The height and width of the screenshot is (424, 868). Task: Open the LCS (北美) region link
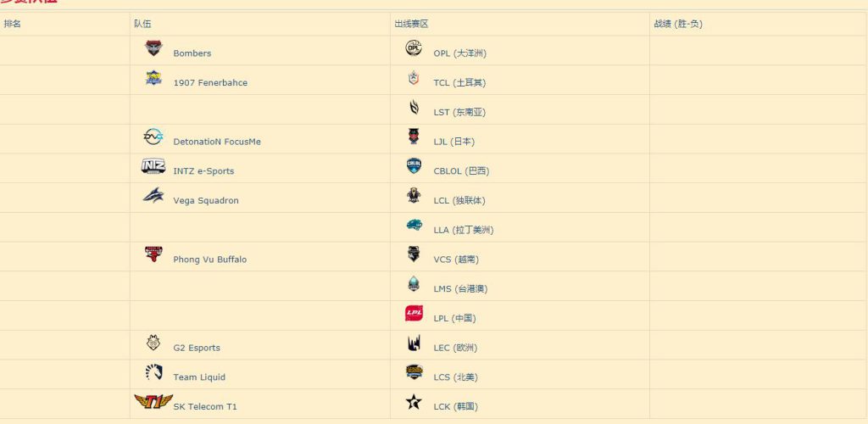pos(454,377)
